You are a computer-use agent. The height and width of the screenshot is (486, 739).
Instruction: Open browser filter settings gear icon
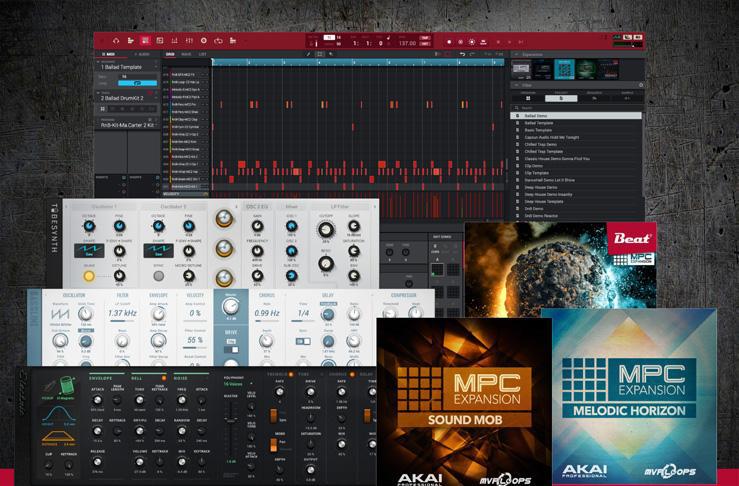click(x=640, y=85)
